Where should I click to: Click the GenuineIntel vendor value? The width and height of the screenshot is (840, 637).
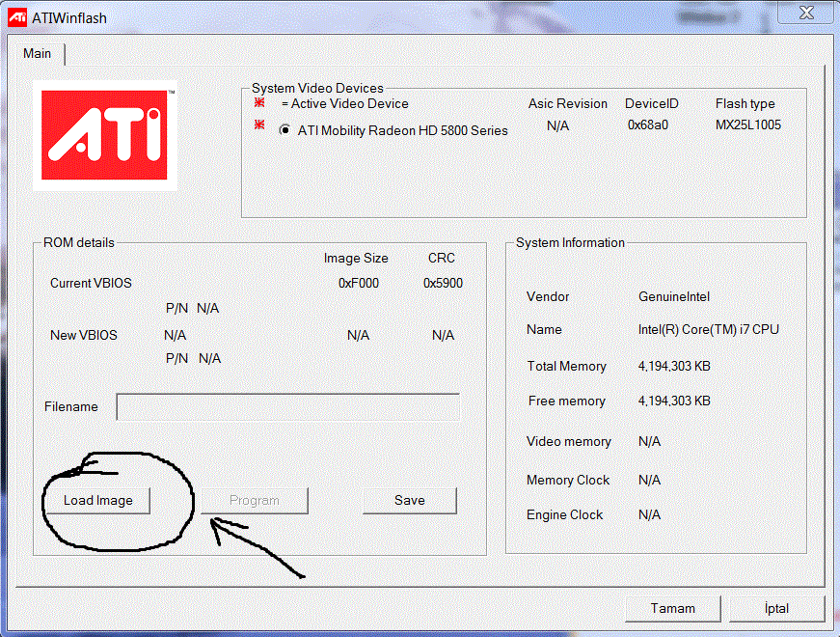(674, 296)
